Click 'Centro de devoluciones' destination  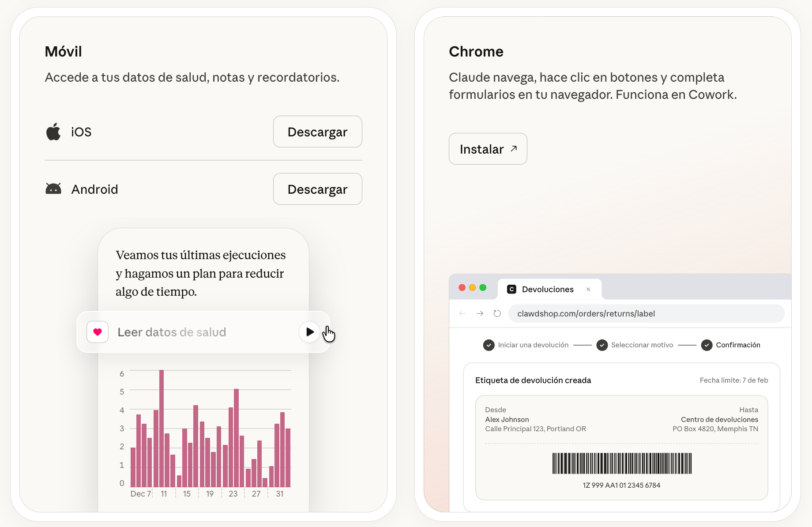[x=719, y=419]
